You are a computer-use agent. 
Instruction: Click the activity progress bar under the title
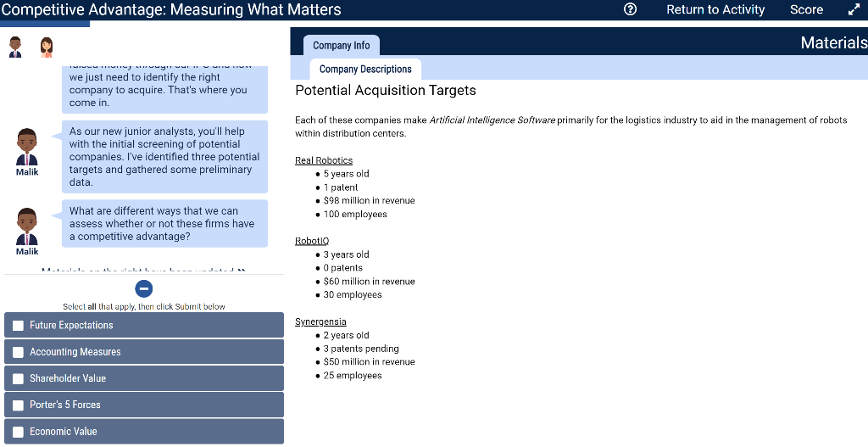coord(45,24)
